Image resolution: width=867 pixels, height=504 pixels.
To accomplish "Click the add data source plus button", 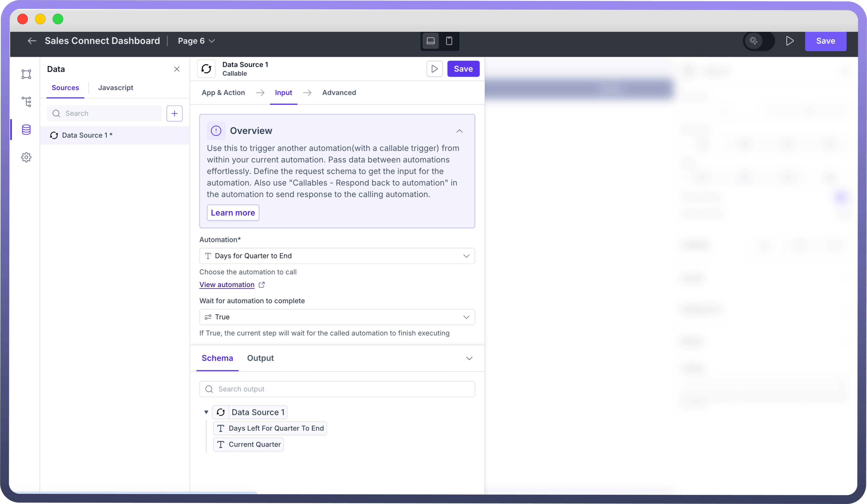I will 174,113.
